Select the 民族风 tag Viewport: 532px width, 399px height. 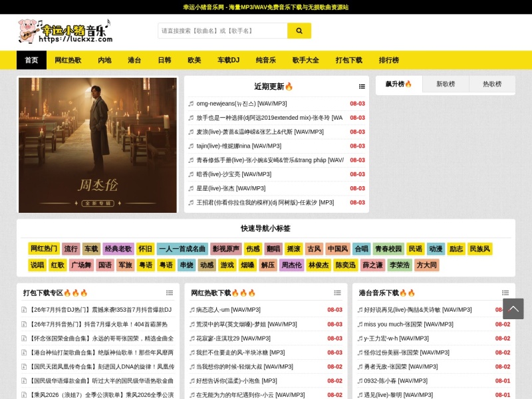[x=479, y=249]
